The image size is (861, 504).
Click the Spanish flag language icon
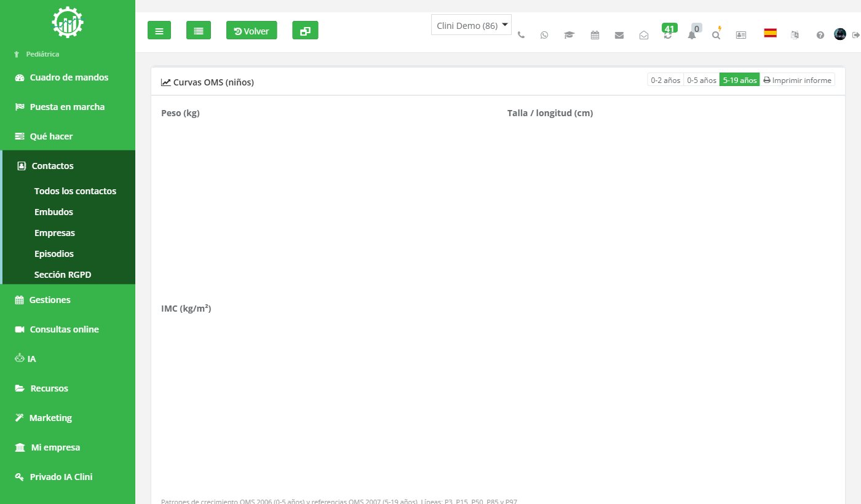point(770,33)
